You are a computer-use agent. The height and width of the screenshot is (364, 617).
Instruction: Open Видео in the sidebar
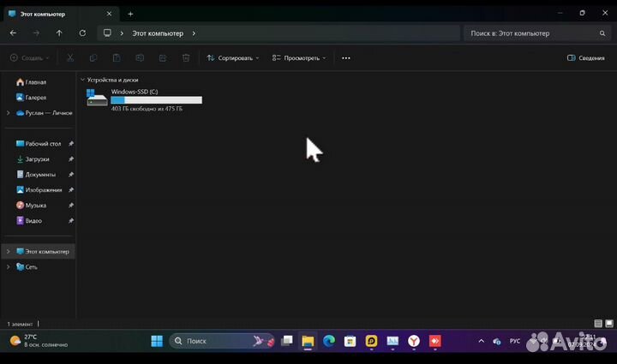(x=29, y=220)
